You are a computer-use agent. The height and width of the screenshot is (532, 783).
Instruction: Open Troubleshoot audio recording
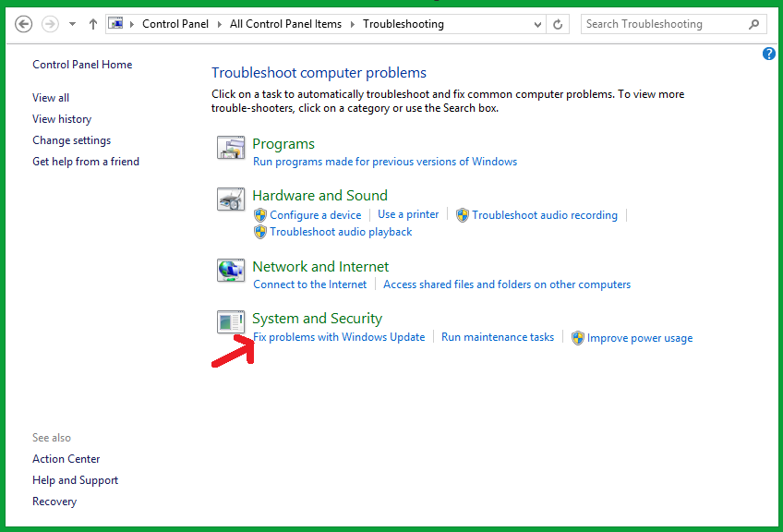(545, 215)
